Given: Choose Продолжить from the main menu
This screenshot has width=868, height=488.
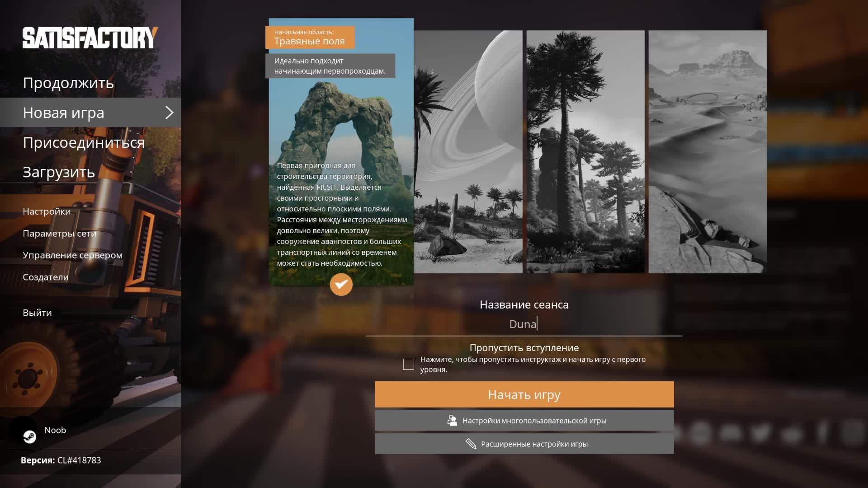Looking at the screenshot, I should pos(68,83).
